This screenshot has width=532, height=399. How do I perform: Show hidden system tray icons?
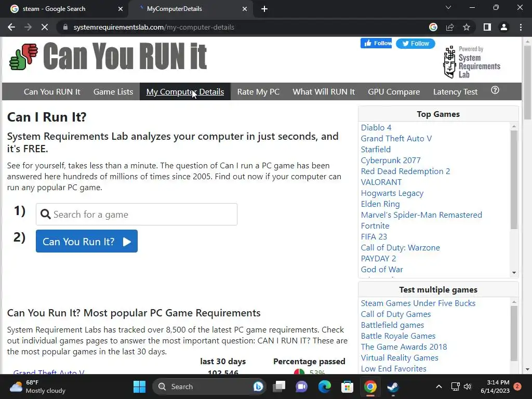(x=438, y=387)
